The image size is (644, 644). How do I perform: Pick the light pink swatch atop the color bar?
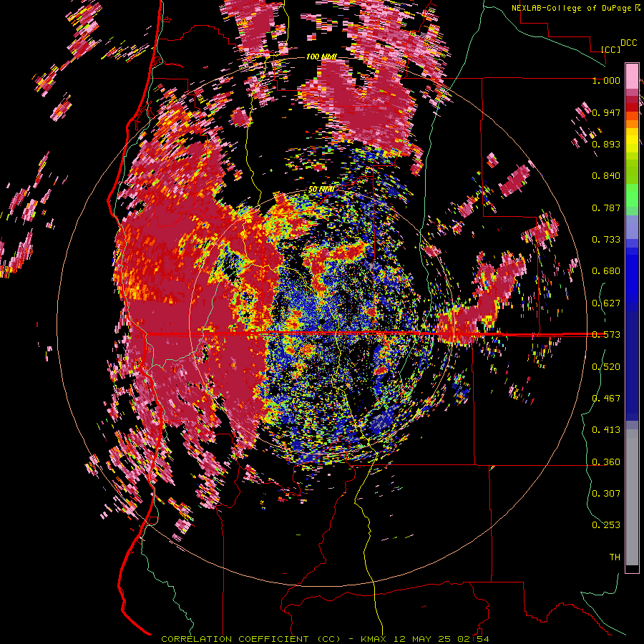pyautogui.click(x=632, y=76)
